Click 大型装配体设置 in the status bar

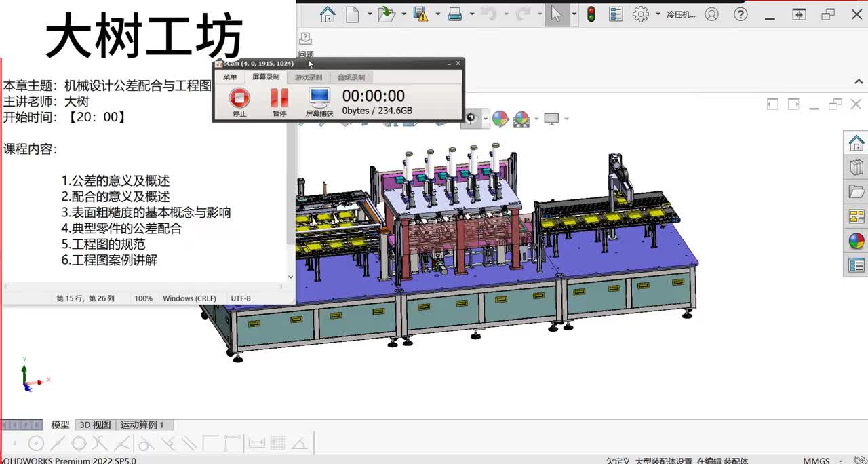tap(664, 461)
